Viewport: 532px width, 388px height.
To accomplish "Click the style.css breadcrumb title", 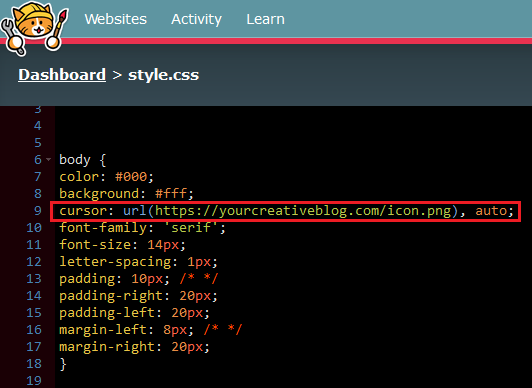I will (x=164, y=75).
